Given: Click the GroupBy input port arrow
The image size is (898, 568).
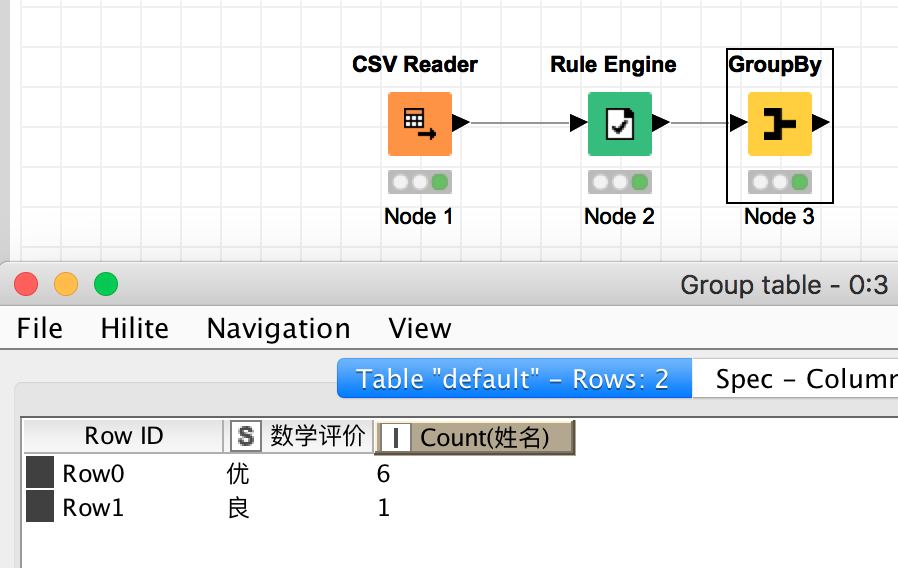Looking at the screenshot, I should tap(738, 123).
